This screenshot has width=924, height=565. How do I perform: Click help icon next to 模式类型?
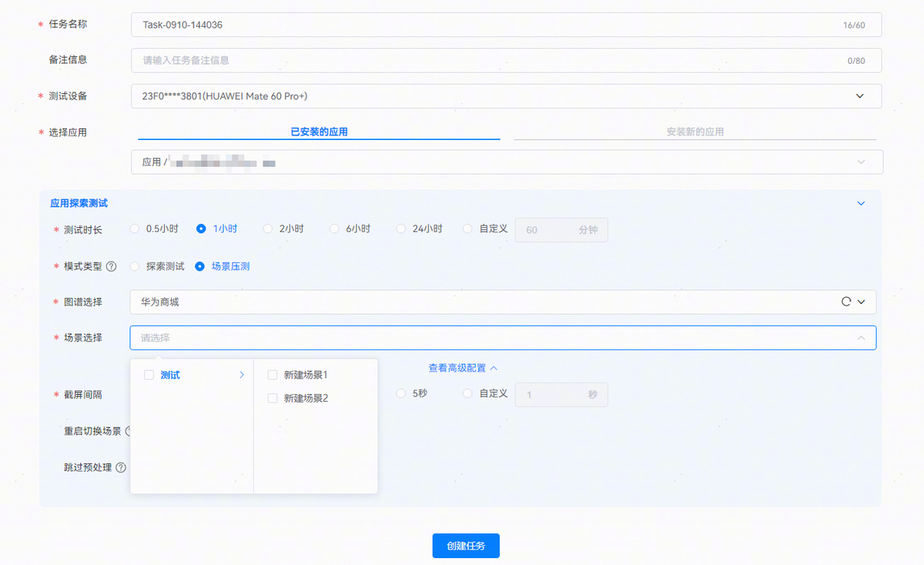point(112,266)
